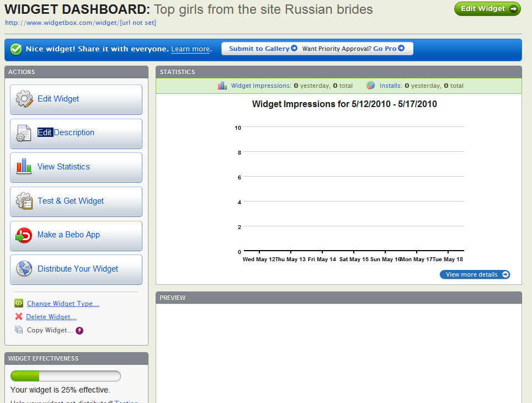This screenshot has width=532, height=403.
Task: Click the green checkmark icon in the blue banner
Action: pos(16,49)
